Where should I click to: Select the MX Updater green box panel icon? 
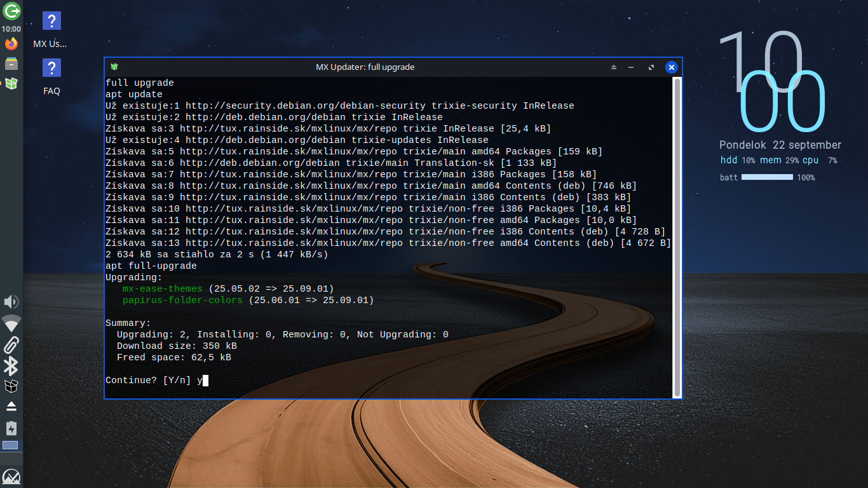tap(11, 83)
